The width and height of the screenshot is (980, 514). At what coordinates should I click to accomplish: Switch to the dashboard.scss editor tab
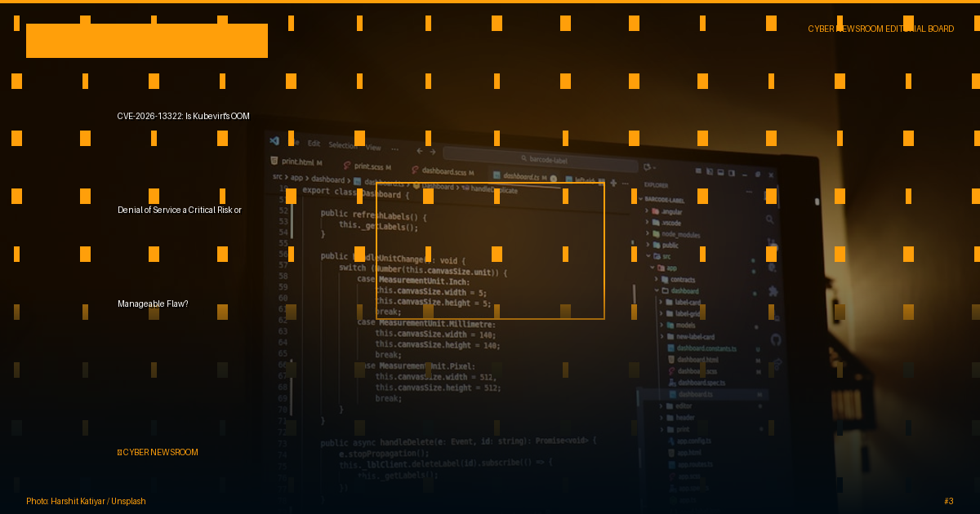(x=443, y=171)
